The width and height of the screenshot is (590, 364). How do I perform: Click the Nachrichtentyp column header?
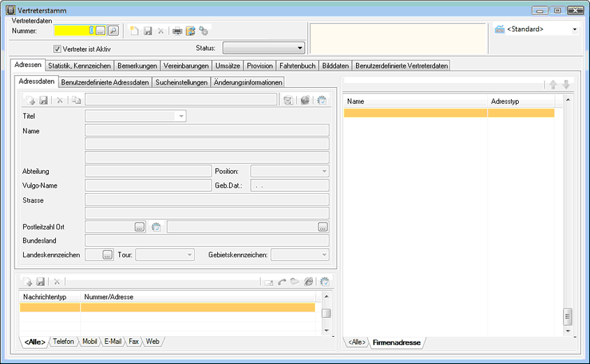[x=50, y=297]
